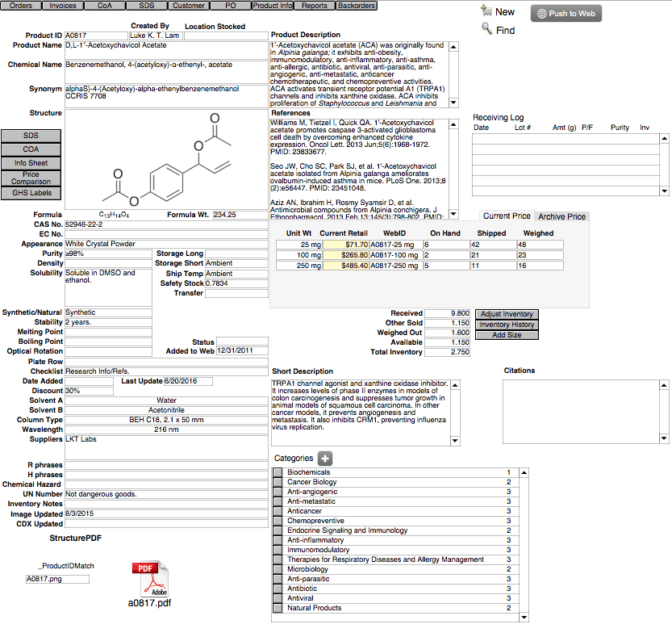Toggle the Natural Products category box
Image resolution: width=672 pixels, height=637 pixels.
[278, 608]
